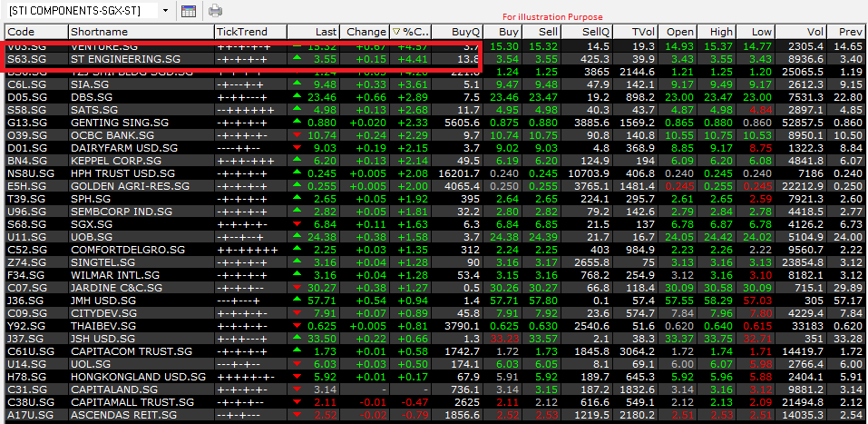Click the down arrow in CITYDEV.SG row
Screen dimensions: 868x424
point(297,313)
